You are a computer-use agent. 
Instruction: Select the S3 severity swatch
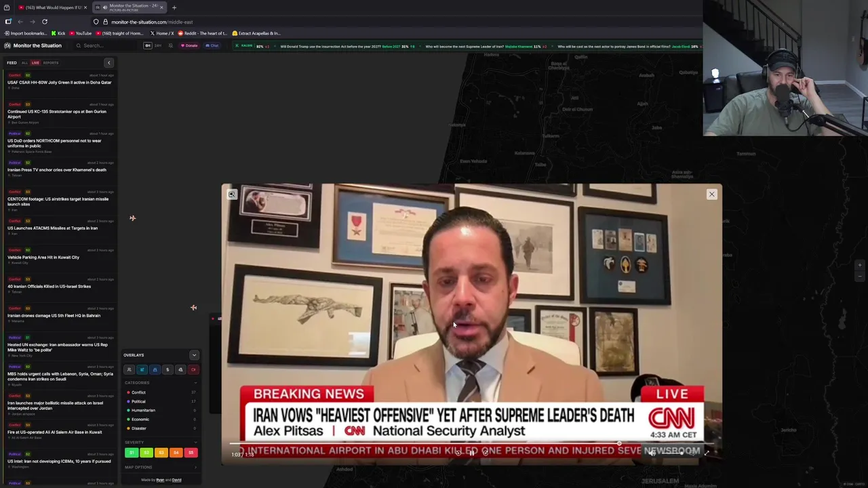161,453
